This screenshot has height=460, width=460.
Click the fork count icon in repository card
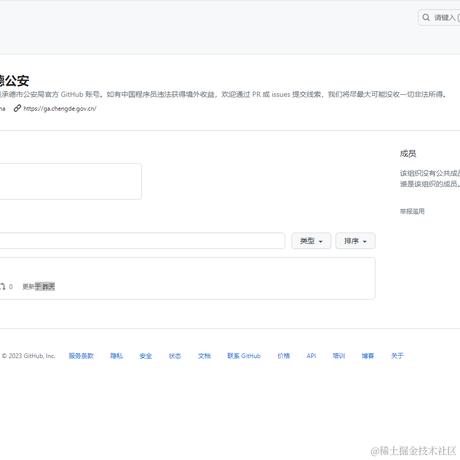(3, 286)
